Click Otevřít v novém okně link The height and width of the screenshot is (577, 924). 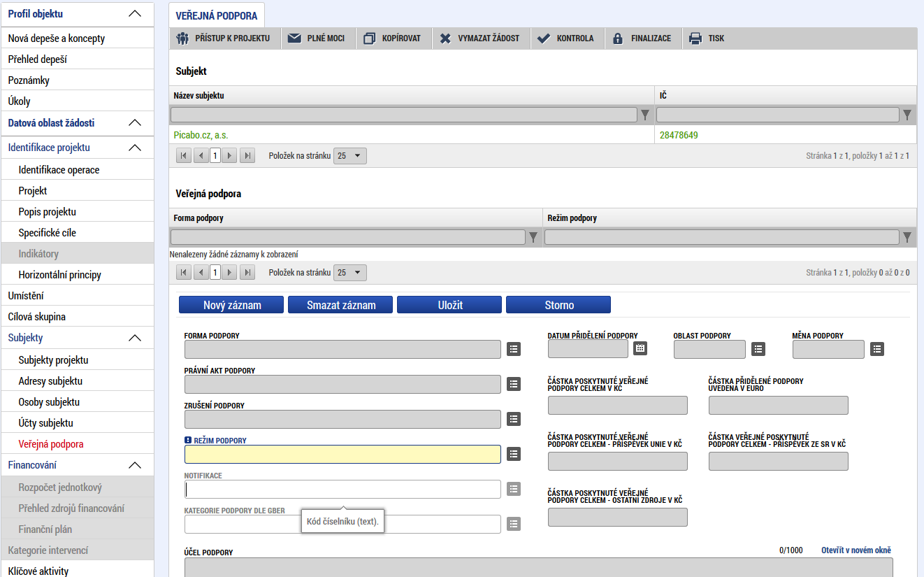(x=856, y=550)
